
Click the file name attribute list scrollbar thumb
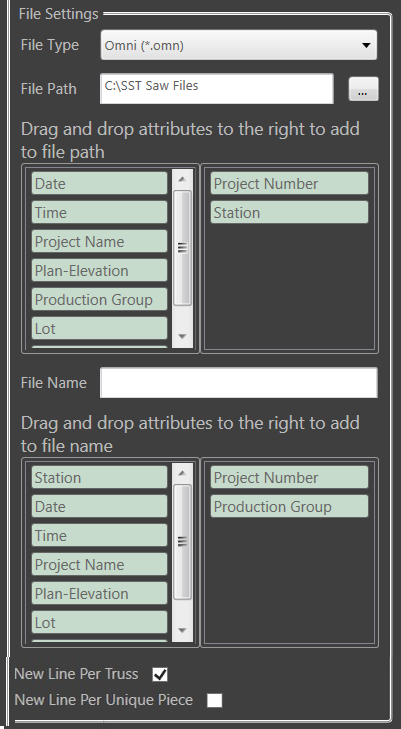182,542
